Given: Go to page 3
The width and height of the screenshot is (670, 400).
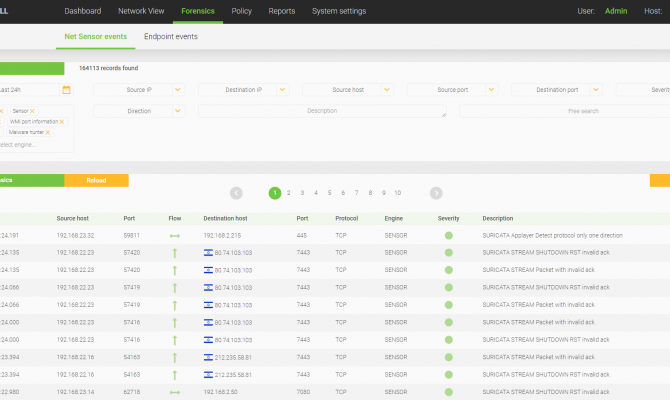Looking at the screenshot, I should (x=302, y=193).
